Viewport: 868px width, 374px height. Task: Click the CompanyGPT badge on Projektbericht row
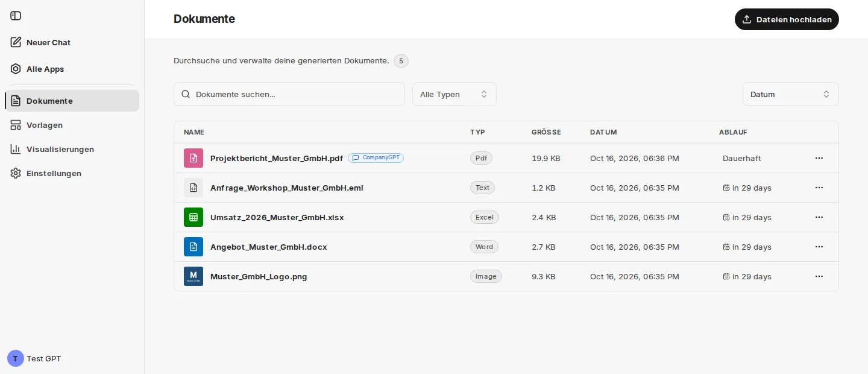[376, 157]
